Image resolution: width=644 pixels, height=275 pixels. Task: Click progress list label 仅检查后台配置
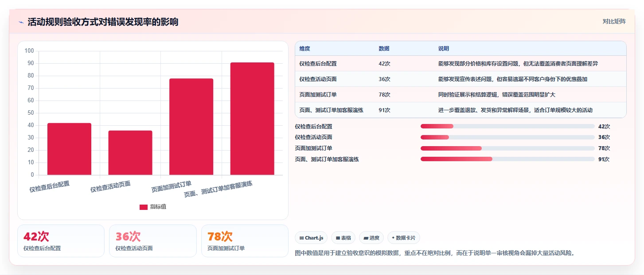click(x=313, y=127)
